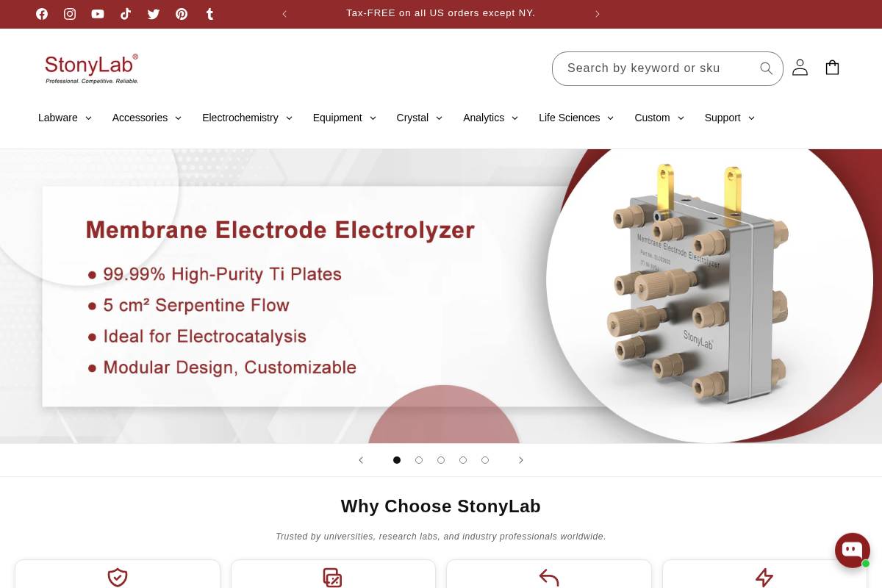Click the Tax-FREE announcement text

click(441, 13)
